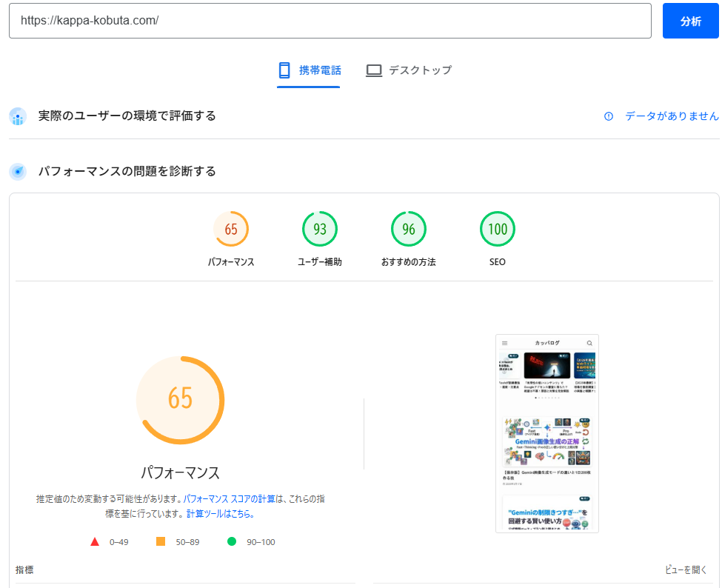Viewport: 722px width, 588px height.
Task: Click the パフォーマンス label under score 65
Action: (231, 262)
